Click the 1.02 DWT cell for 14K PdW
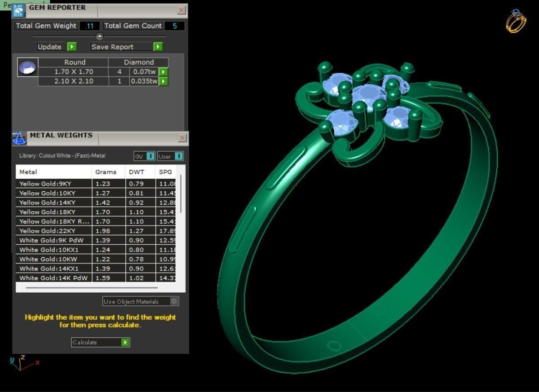 click(x=140, y=278)
